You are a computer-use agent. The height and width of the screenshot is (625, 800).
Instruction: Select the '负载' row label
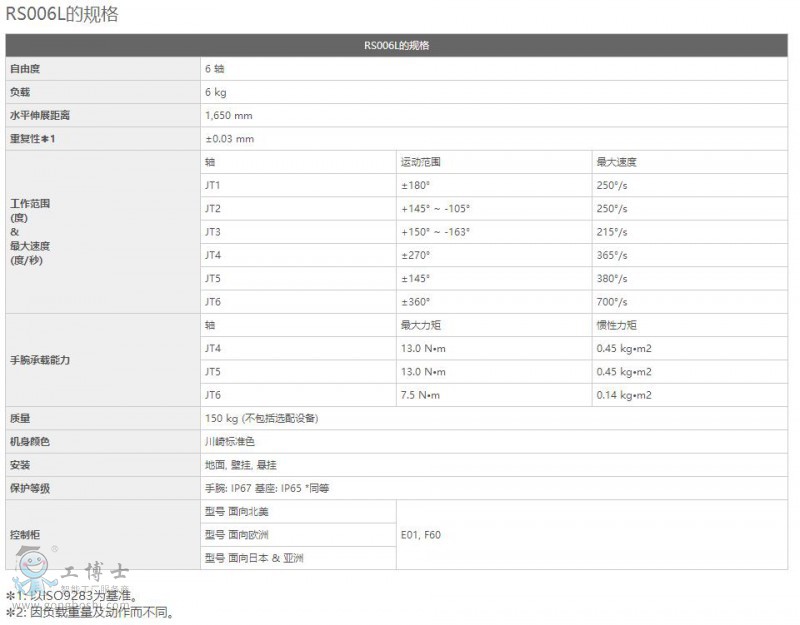pos(20,92)
